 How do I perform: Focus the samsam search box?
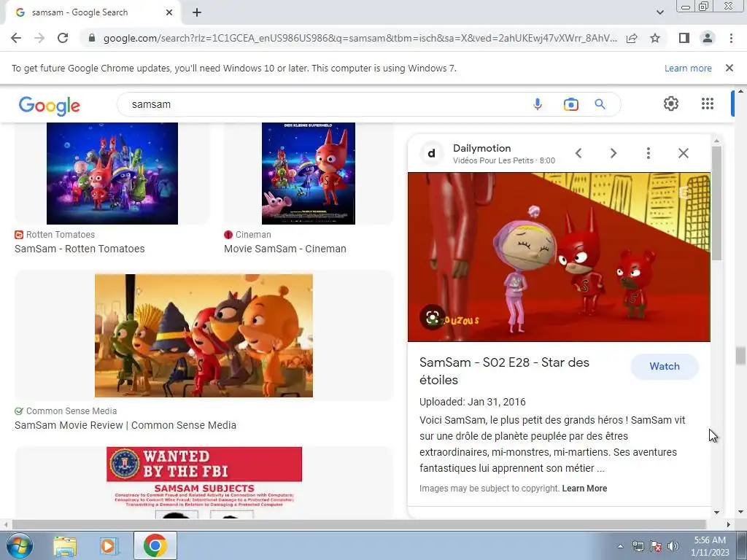tap(324, 104)
